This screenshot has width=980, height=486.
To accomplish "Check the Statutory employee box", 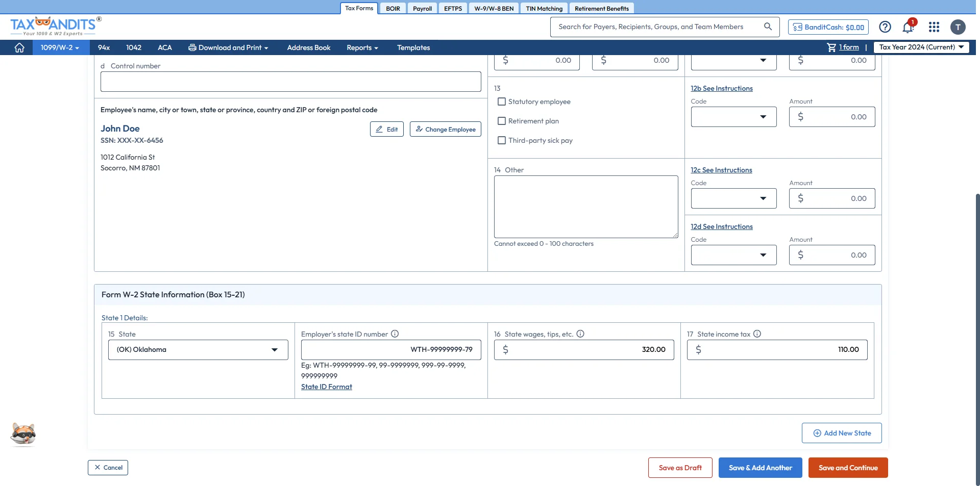I will (x=502, y=101).
